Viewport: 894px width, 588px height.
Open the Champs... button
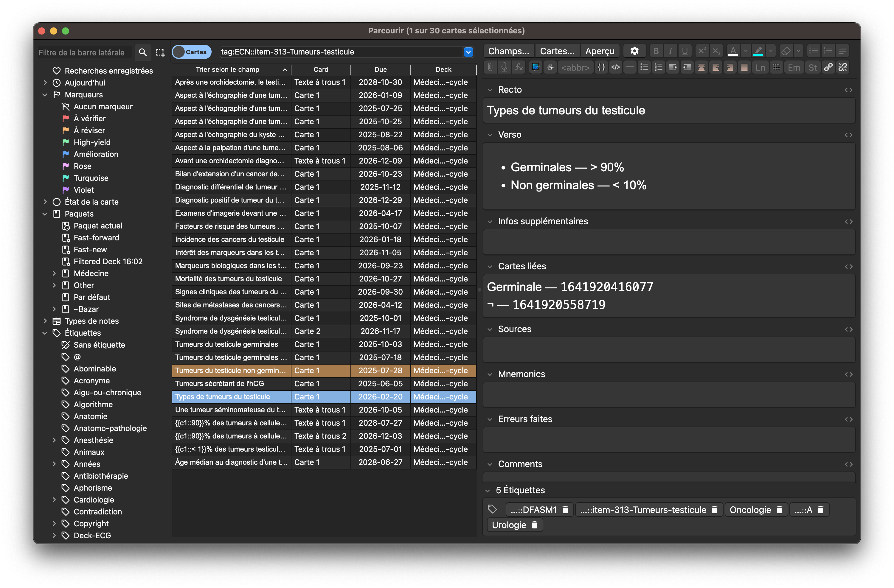(x=508, y=51)
